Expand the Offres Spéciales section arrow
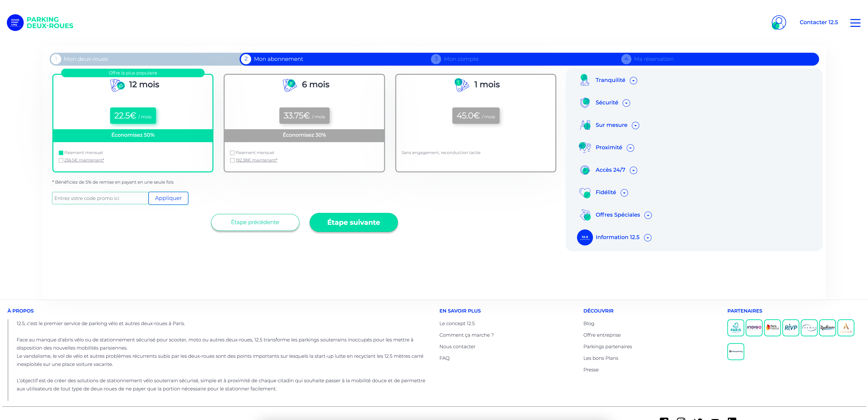Screen dimensions: 868x420 (648, 215)
